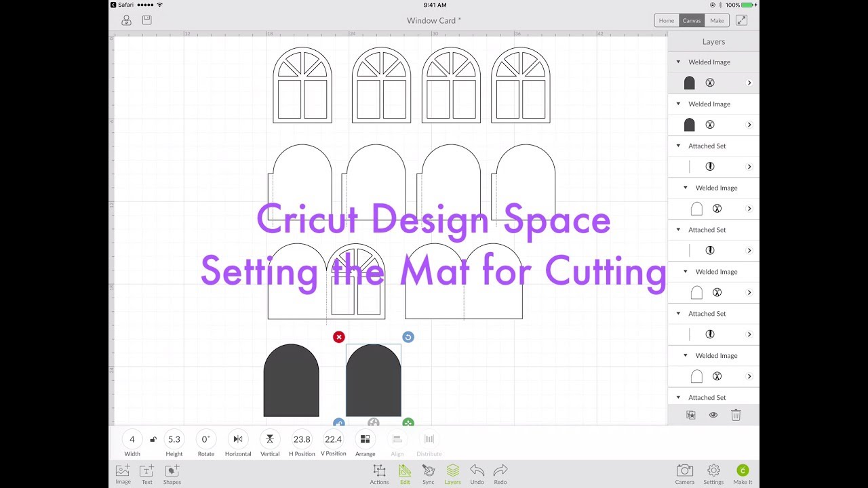The image size is (868, 488).
Task: Collapse the topmost Welded Image layer group
Action: pos(678,62)
